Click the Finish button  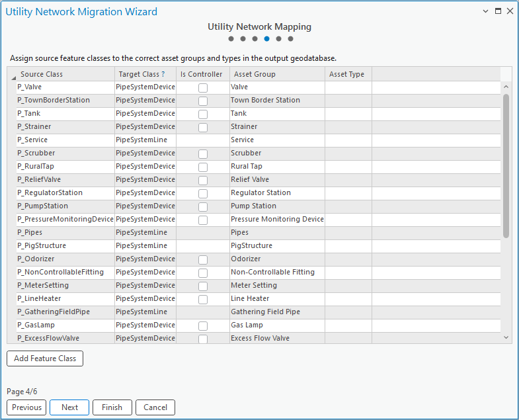pyautogui.click(x=112, y=407)
